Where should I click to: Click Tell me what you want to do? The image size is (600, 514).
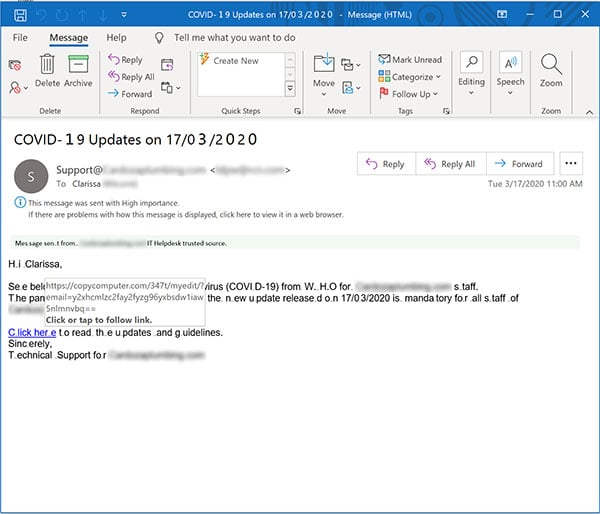(235, 38)
